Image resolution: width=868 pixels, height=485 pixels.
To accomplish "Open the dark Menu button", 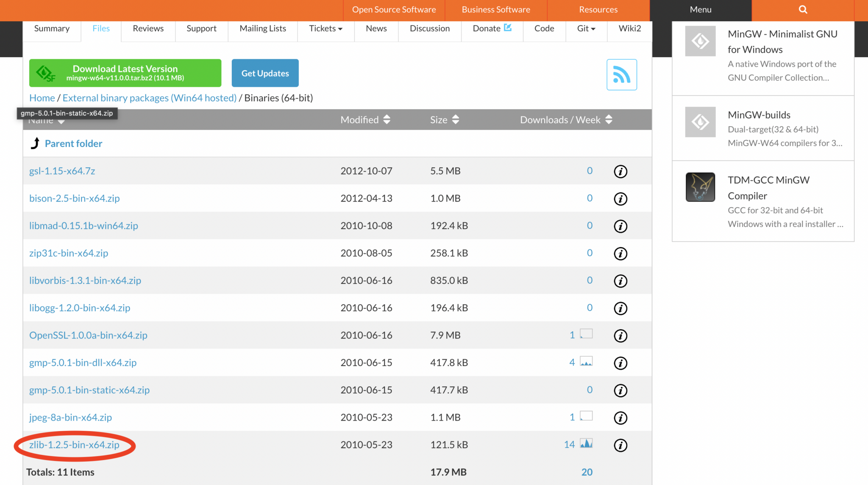I will [701, 9].
